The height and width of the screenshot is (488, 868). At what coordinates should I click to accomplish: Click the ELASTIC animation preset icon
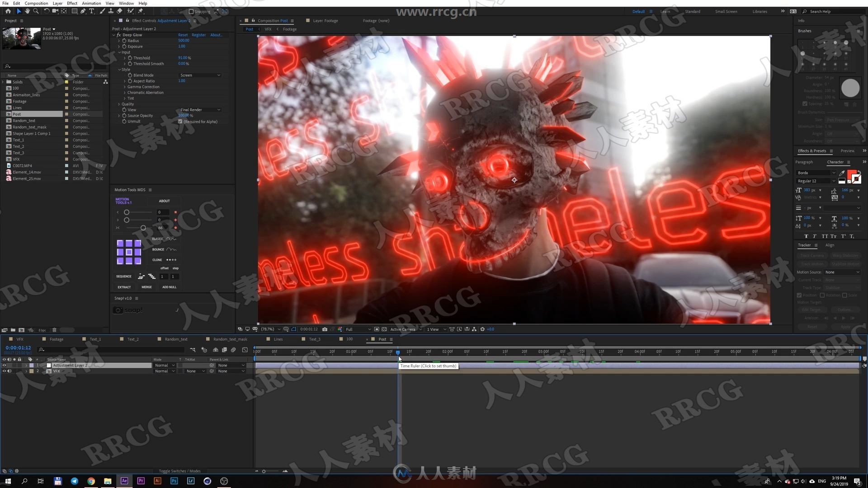[172, 239]
